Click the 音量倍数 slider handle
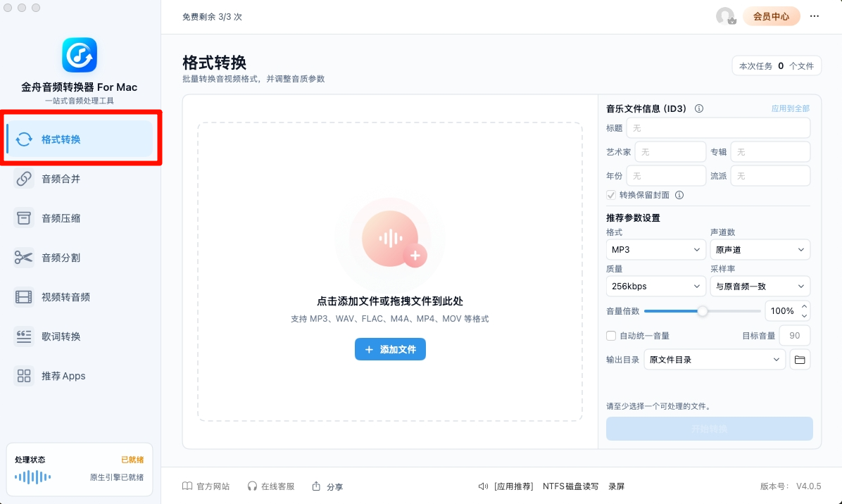This screenshot has width=842, height=504. click(703, 311)
